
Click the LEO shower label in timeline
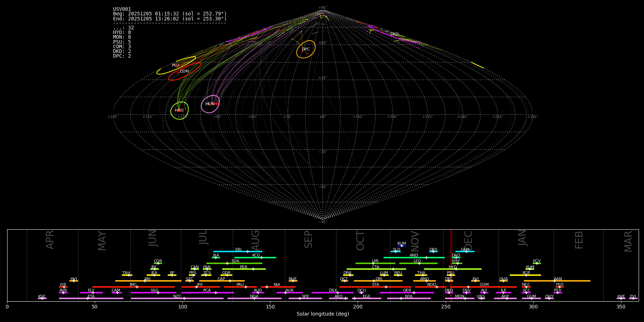[x=417, y=261]
